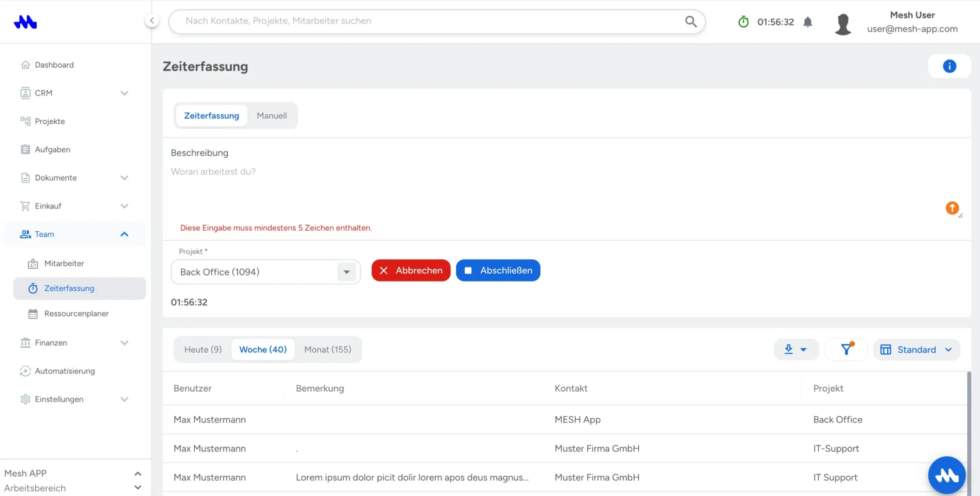Image resolution: width=980 pixels, height=496 pixels.
Task: Switch to the Heute (9) tab
Action: (x=203, y=350)
